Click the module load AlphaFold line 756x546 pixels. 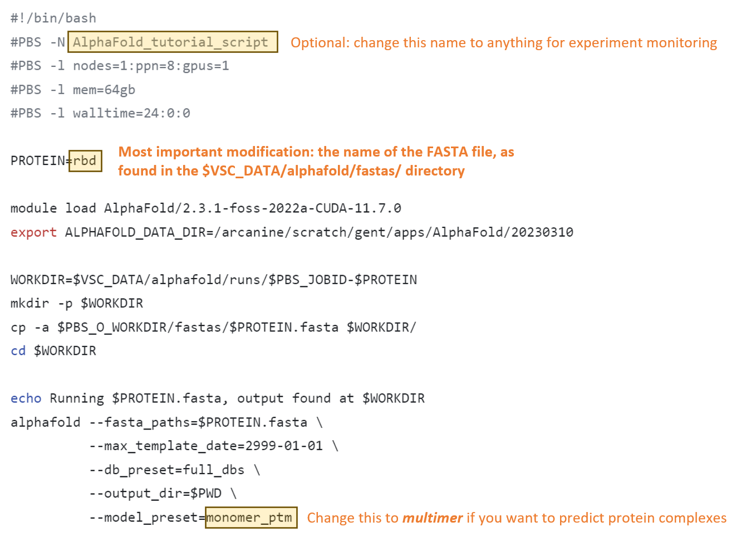(x=205, y=208)
